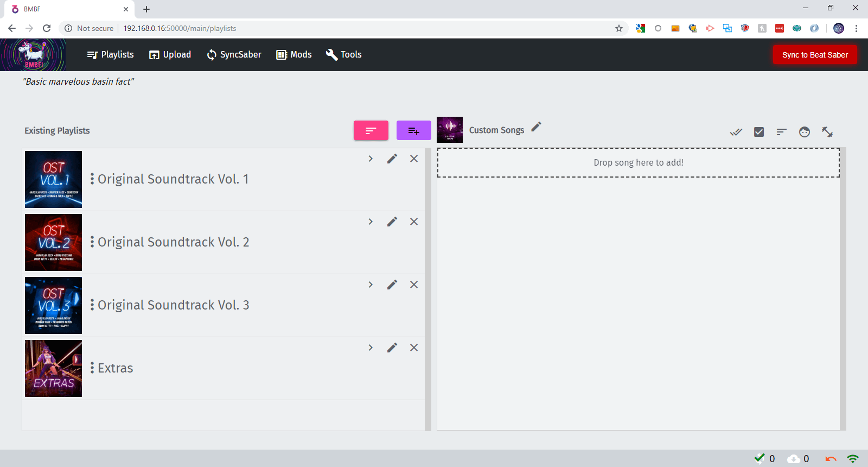Click drag handle dots of Original Soundtrack Vol. 1
Image resolution: width=868 pixels, height=467 pixels.
(x=92, y=179)
